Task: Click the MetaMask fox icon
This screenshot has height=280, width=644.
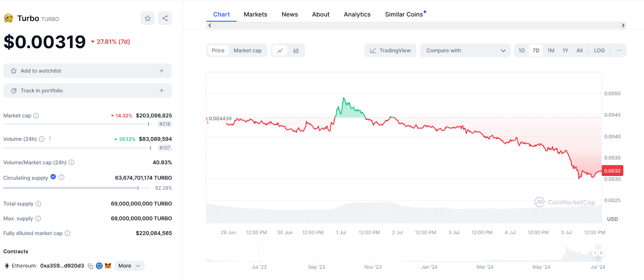Action: tap(108, 266)
